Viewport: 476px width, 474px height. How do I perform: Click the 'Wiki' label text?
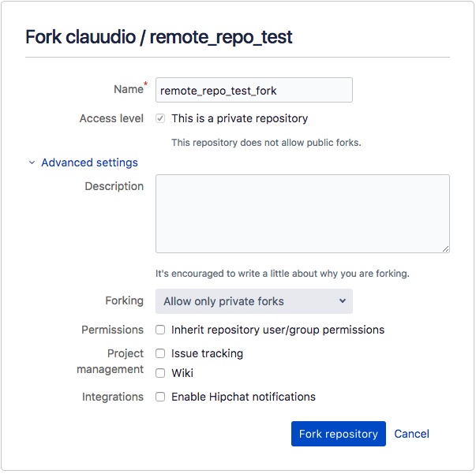(x=182, y=373)
